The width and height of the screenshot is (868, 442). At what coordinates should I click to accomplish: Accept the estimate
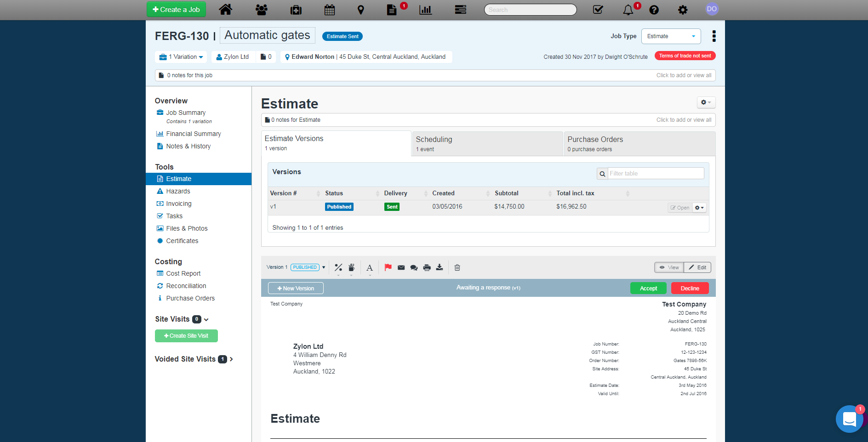pos(648,288)
